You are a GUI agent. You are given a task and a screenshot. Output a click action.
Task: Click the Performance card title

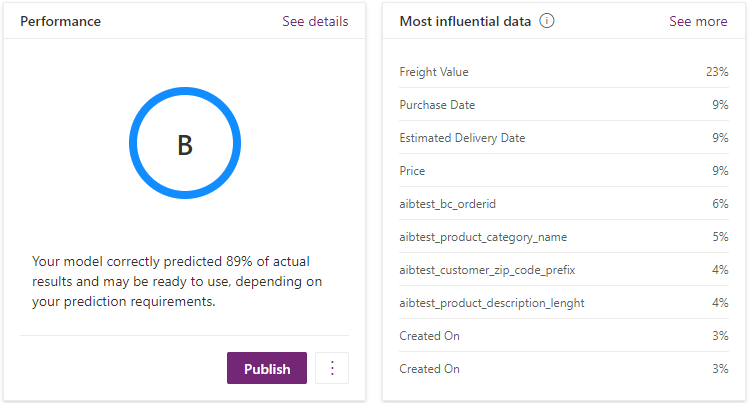coord(60,21)
